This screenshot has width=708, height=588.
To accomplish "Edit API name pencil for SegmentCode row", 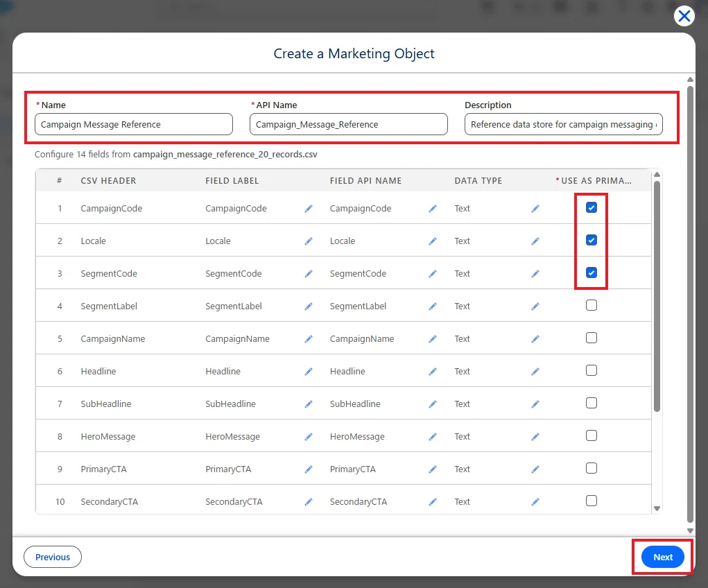I will pos(433,274).
